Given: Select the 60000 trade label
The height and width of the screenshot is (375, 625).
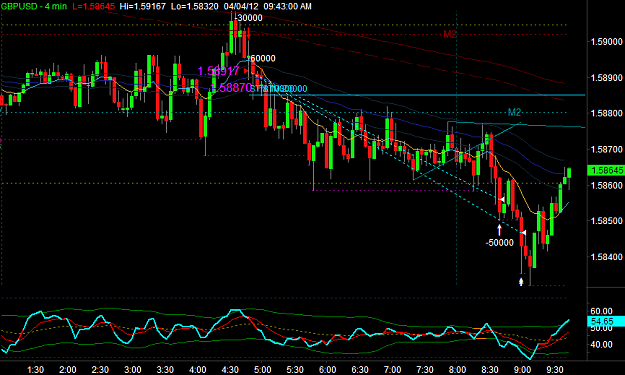Looking at the screenshot, I should pos(263,59).
